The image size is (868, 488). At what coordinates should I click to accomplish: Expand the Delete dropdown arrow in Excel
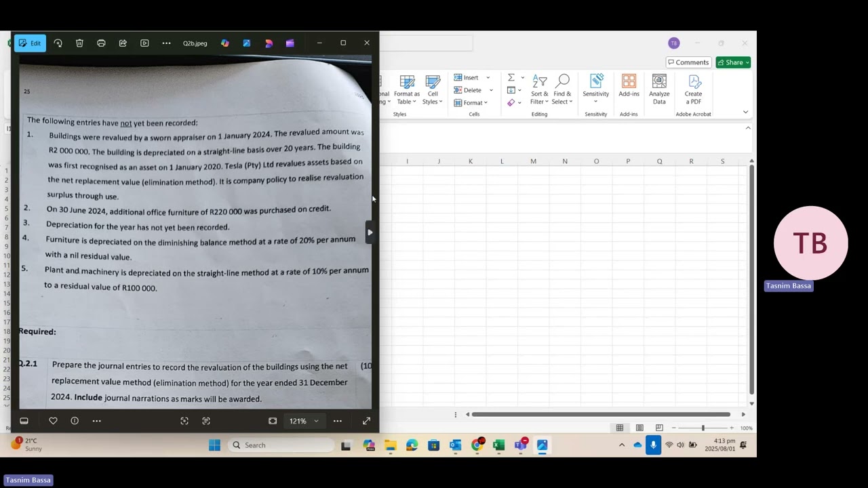coord(491,90)
